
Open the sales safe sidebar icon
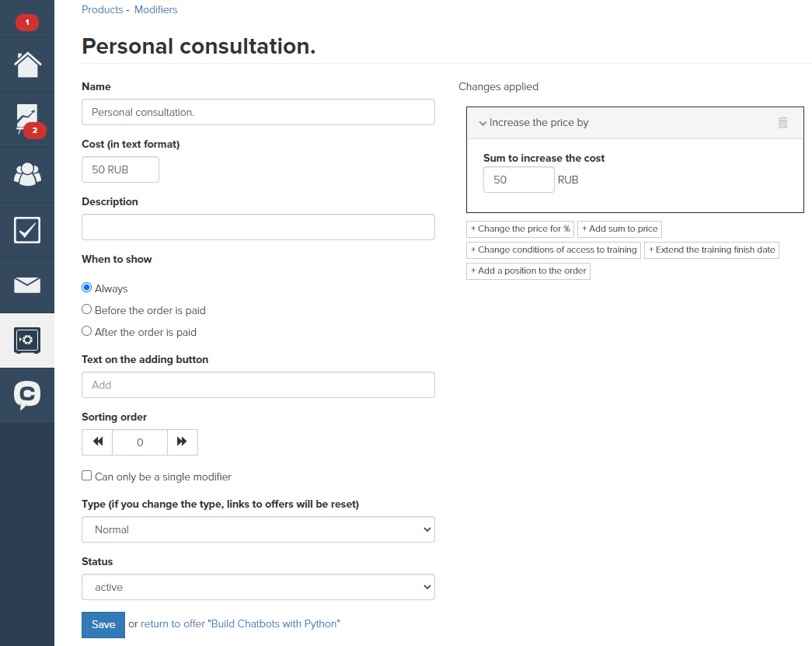27,340
